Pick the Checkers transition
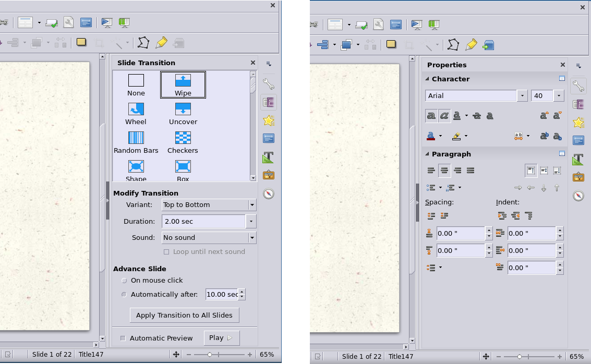Image resolution: width=591 pixels, height=364 pixels. [183, 142]
